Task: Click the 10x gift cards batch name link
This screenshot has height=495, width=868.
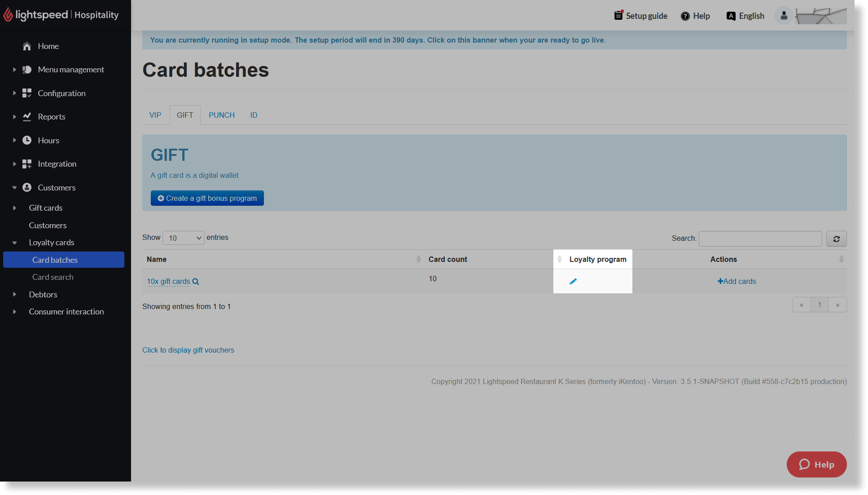Action: coord(168,281)
